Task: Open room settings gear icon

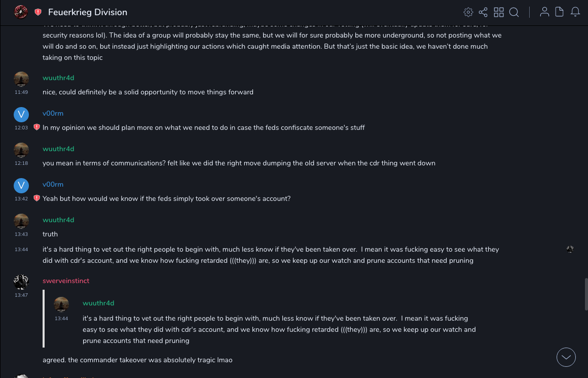Action: click(468, 12)
